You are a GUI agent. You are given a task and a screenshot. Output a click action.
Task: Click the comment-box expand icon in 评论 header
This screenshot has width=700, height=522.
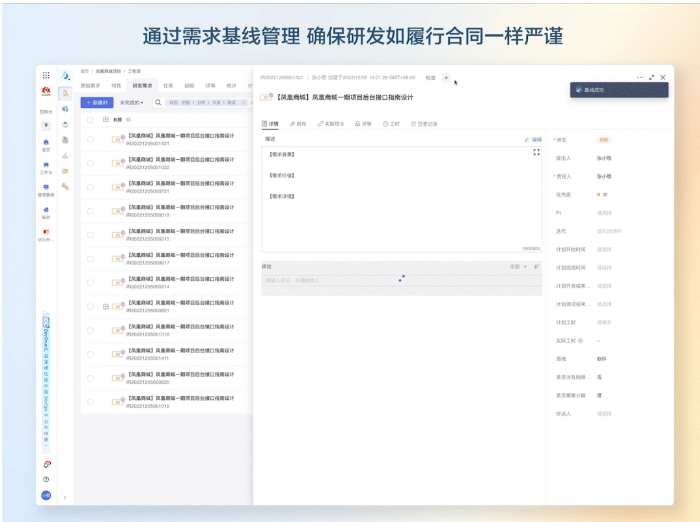(x=536, y=267)
